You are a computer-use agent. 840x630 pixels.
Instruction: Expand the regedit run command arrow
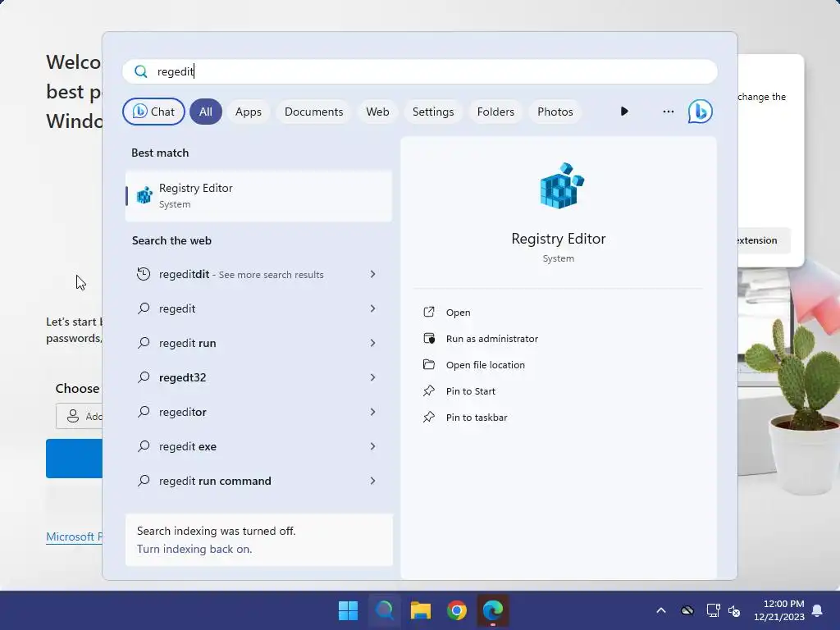(x=373, y=481)
